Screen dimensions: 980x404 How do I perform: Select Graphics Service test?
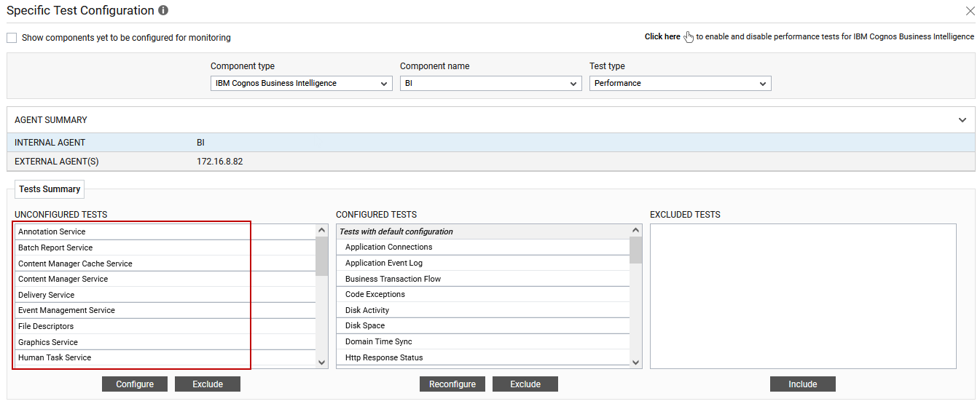(165, 342)
